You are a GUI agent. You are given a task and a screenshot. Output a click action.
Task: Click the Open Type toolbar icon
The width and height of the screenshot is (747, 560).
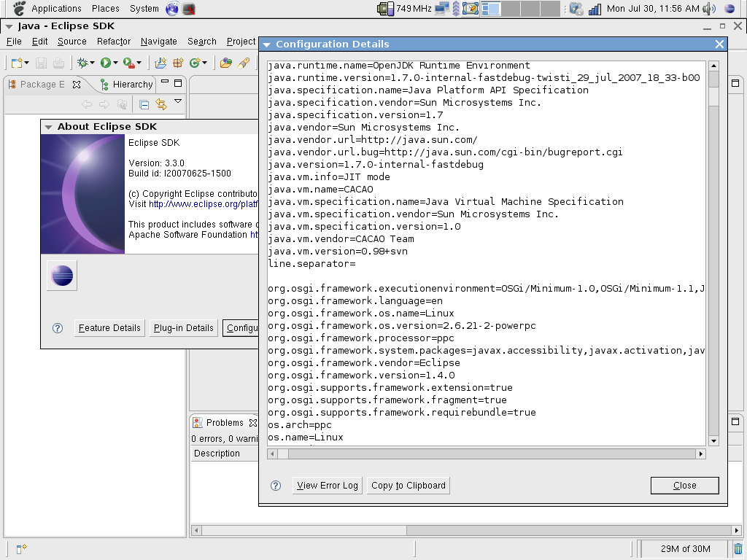pyautogui.click(x=226, y=63)
